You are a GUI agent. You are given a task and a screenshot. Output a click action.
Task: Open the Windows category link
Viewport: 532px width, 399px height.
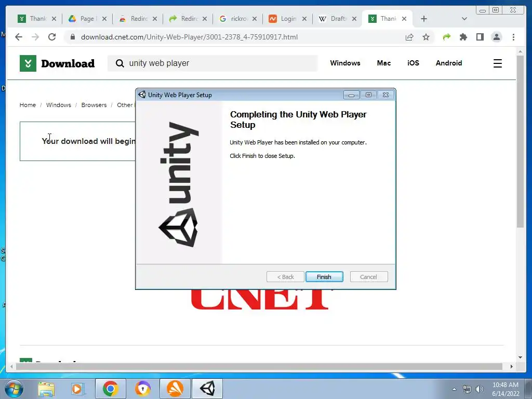pos(345,63)
